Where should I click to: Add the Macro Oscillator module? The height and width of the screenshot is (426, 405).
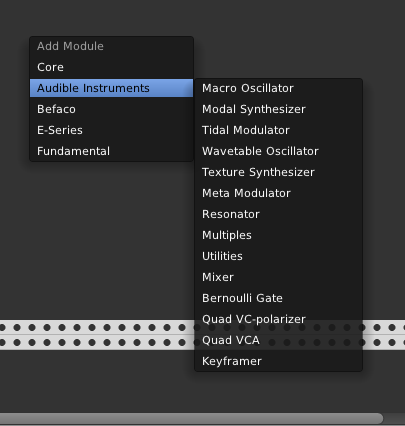tap(278, 88)
